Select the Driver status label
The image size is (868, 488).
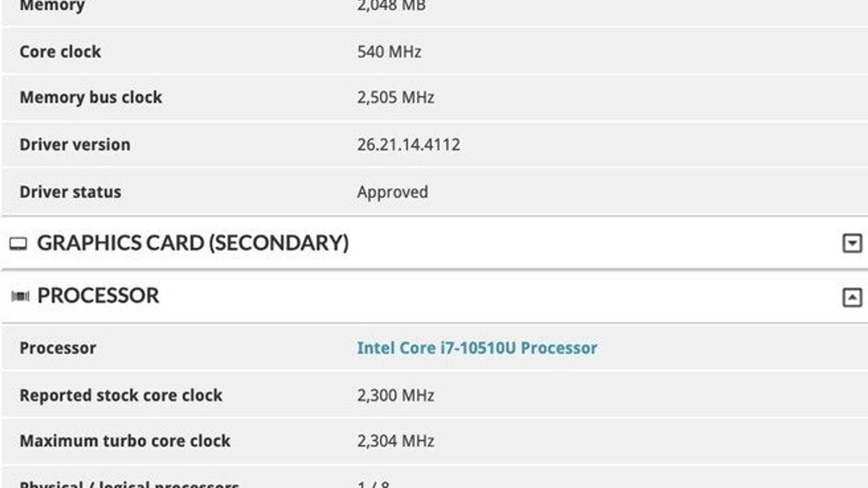[70, 192]
